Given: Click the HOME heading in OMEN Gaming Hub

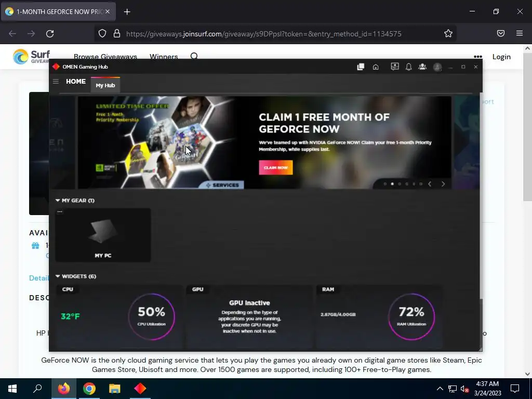Looking at the screenshot, I should tap(76, 82).
